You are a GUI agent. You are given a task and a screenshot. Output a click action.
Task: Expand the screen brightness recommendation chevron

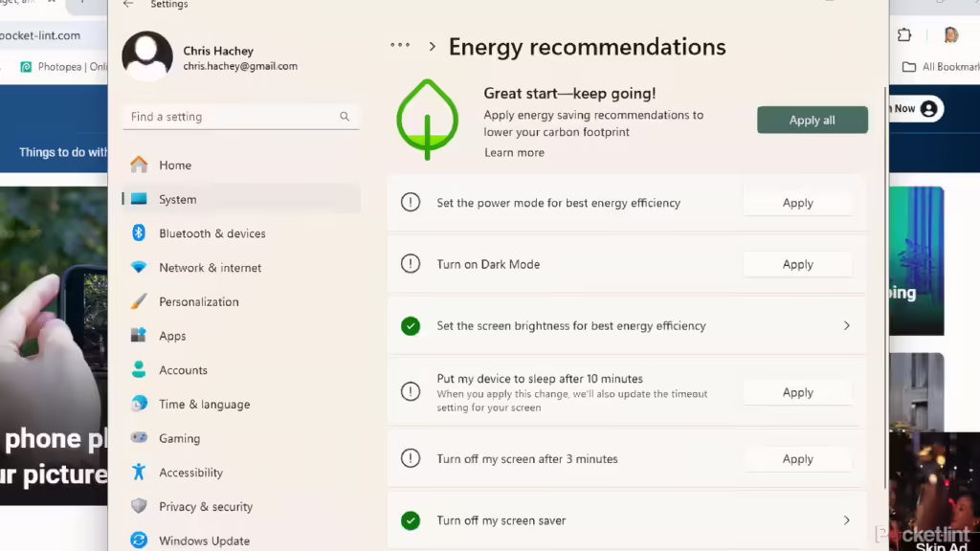(x=847, y=325)
